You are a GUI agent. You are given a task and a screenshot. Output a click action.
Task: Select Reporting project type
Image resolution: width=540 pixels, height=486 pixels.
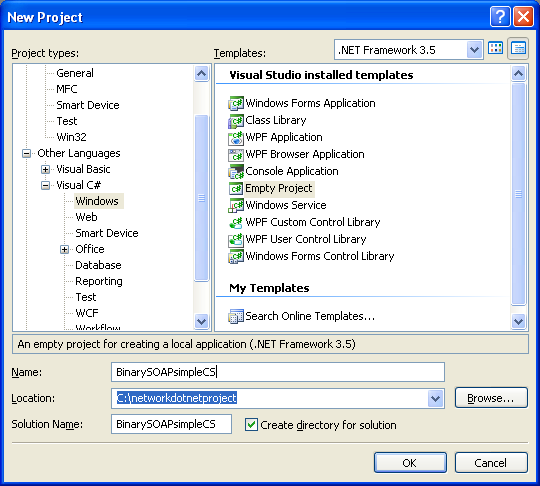coord(99,281)
